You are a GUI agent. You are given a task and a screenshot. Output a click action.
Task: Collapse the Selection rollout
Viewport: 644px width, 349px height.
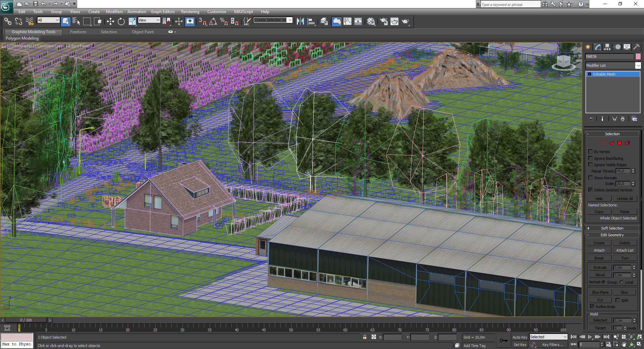[x=612, y=134]
